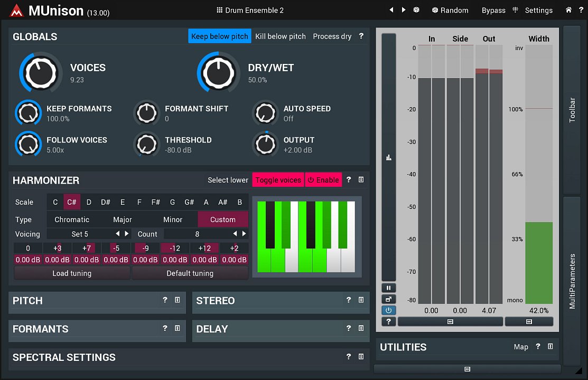This screenshot has height=380, width=588.
Task: Open the meter help question mark
Action: click(388, 321)
